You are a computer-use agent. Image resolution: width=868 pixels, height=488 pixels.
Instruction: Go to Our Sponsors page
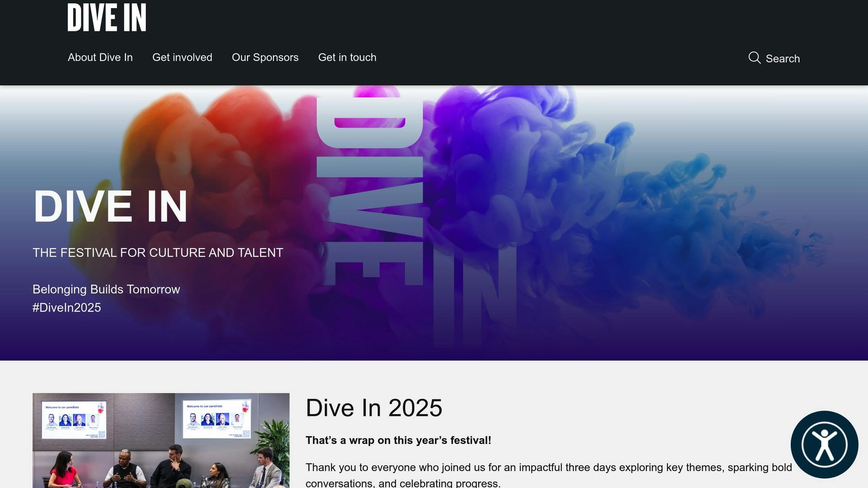[x=265, y=57]
